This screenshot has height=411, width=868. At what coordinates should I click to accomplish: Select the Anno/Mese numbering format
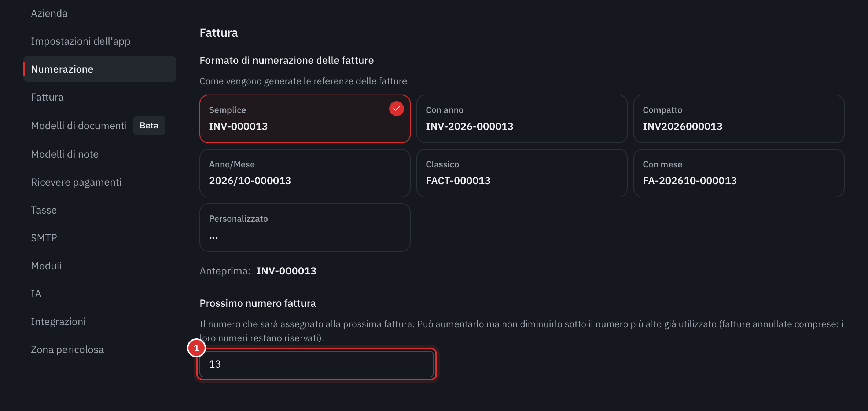click(305, 173)
